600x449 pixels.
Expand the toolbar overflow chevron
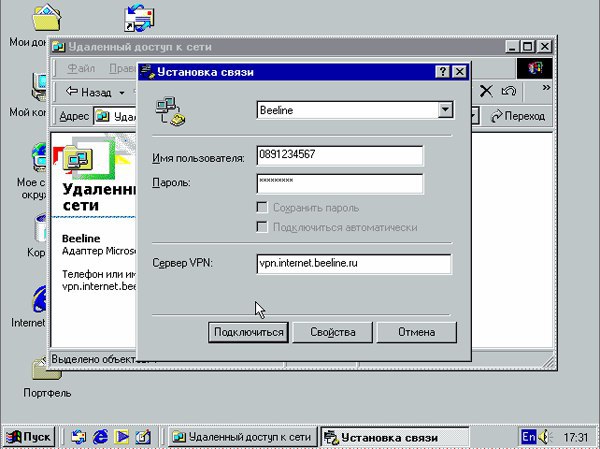click(546, 88)
